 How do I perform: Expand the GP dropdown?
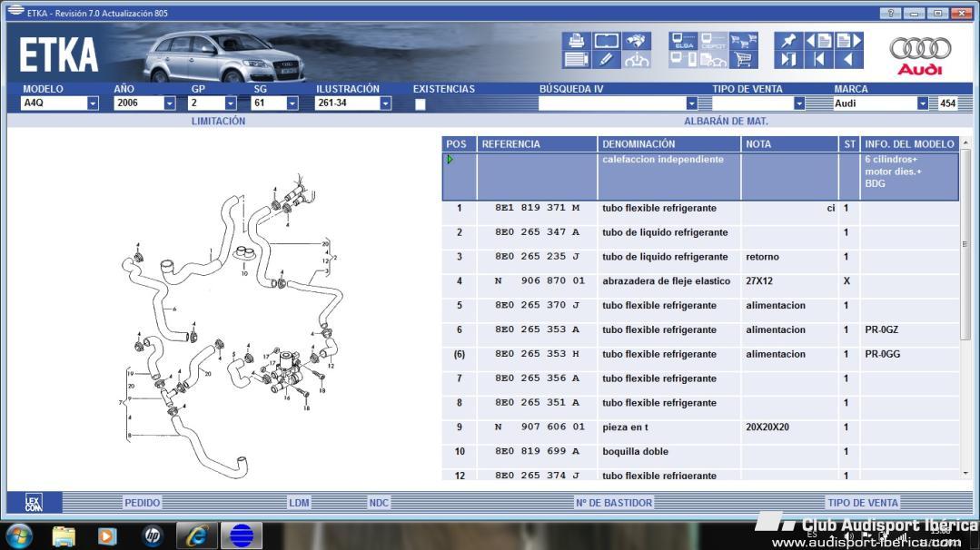click(231, 103)
